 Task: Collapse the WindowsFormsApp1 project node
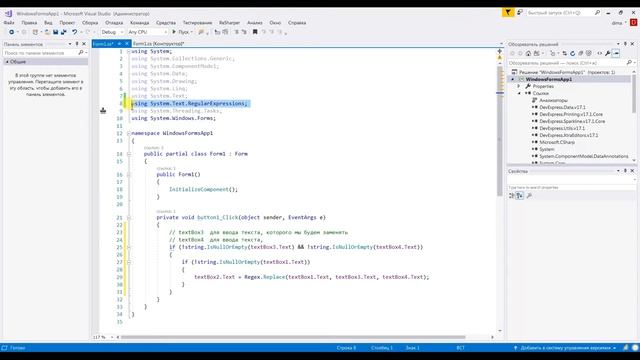[x=513, y=79]
